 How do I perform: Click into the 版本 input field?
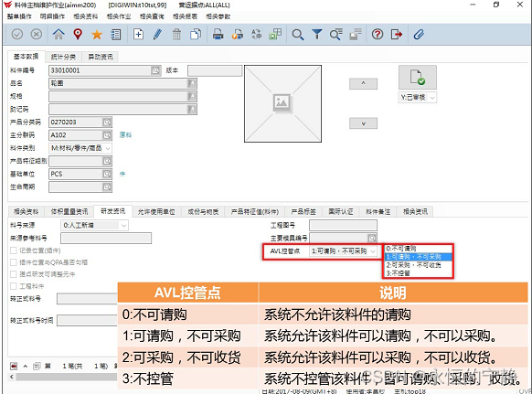215,70
